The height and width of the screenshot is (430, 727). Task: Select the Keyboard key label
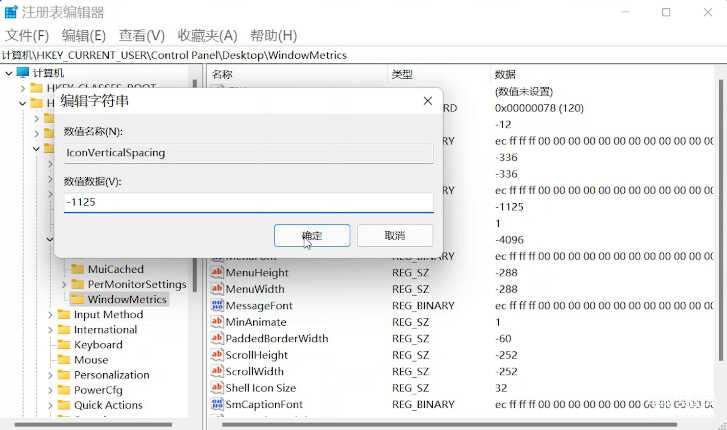[x=98, y=345]
